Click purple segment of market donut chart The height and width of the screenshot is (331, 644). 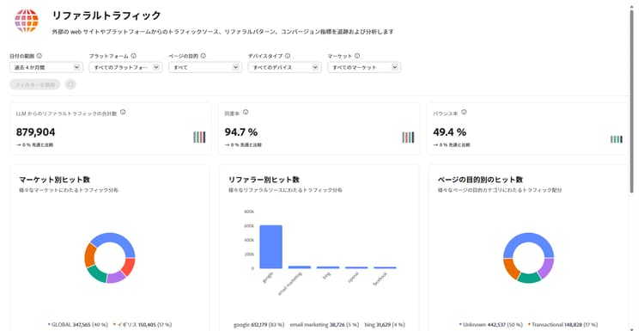116,278
